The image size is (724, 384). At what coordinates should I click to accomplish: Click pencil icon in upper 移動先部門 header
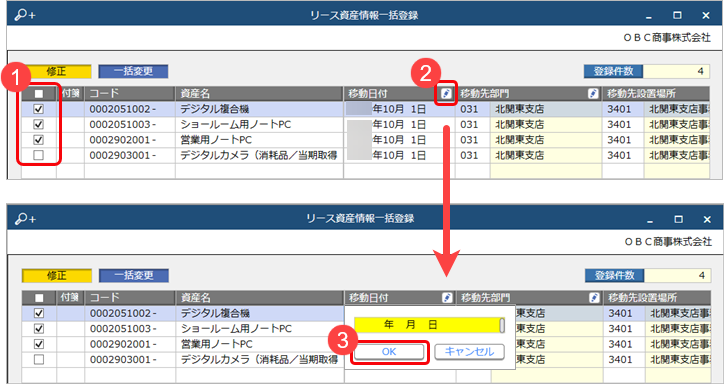(x=593, y=94)
